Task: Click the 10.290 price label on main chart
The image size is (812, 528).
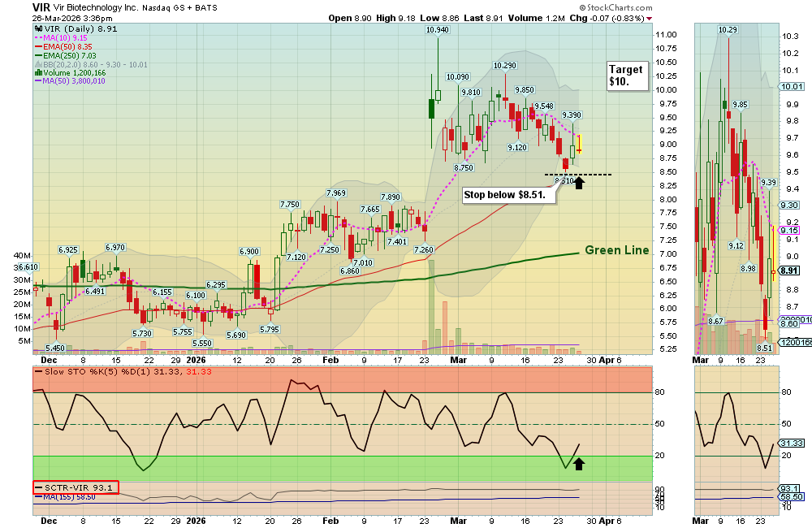Action: coord(505,66)
